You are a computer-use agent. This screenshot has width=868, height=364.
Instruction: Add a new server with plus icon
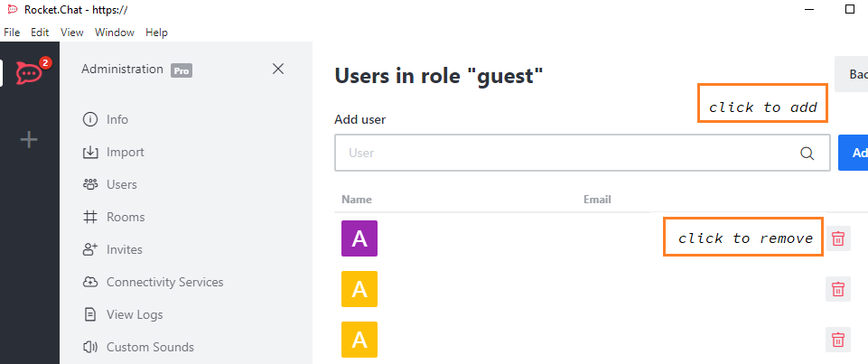click(x=29, y=140)
